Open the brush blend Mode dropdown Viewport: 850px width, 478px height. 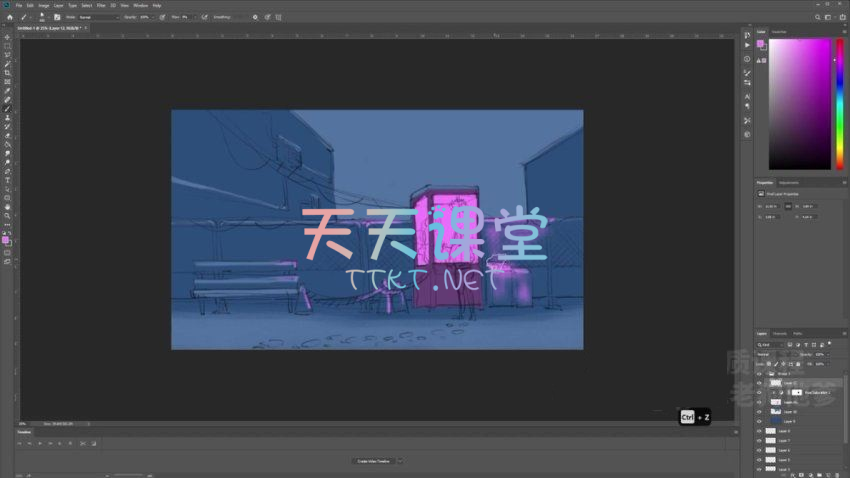tap(98, 17)
